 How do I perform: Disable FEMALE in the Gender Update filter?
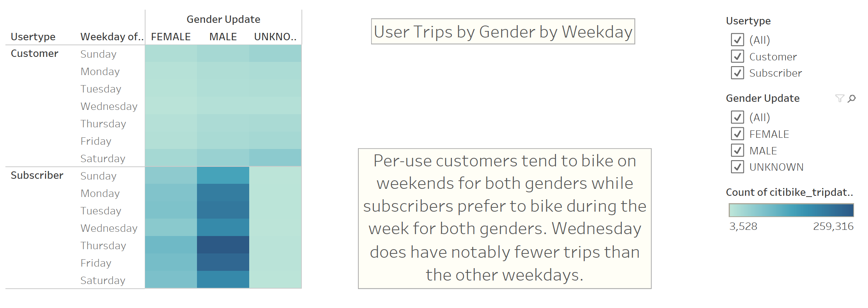pos(737,134)
